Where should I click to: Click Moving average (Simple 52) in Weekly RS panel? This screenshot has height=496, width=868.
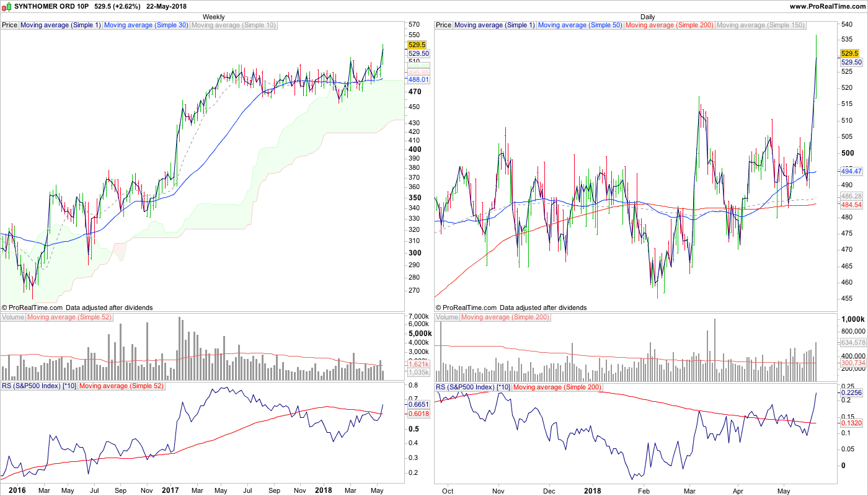pyautogui.click(x=122, y=386)
